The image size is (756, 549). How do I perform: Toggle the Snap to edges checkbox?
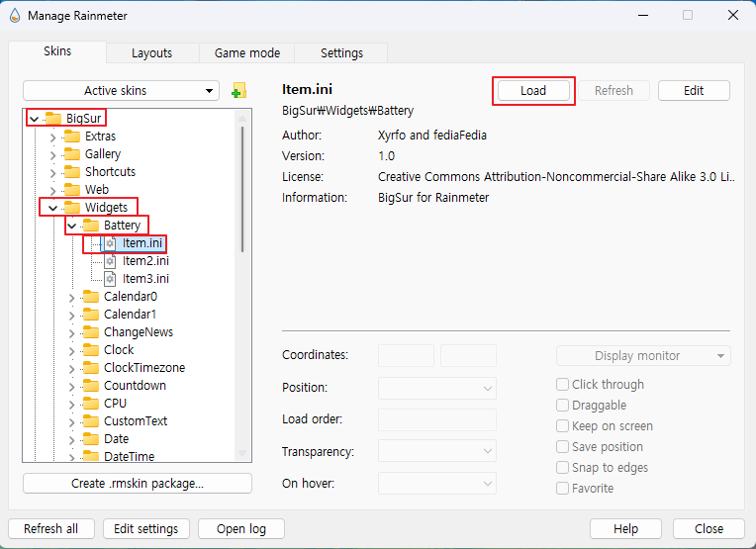coord(562,467)
